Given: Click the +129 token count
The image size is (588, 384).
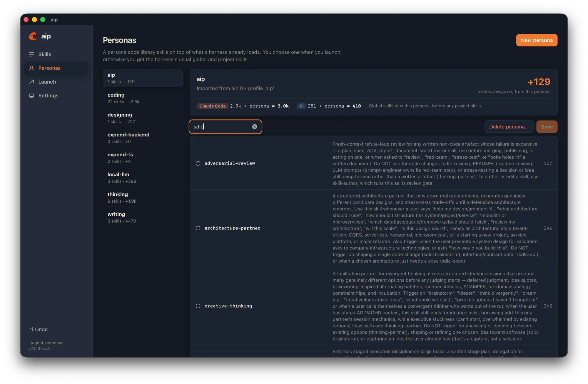Looking at the screenshot, I should tap(539, 82).
